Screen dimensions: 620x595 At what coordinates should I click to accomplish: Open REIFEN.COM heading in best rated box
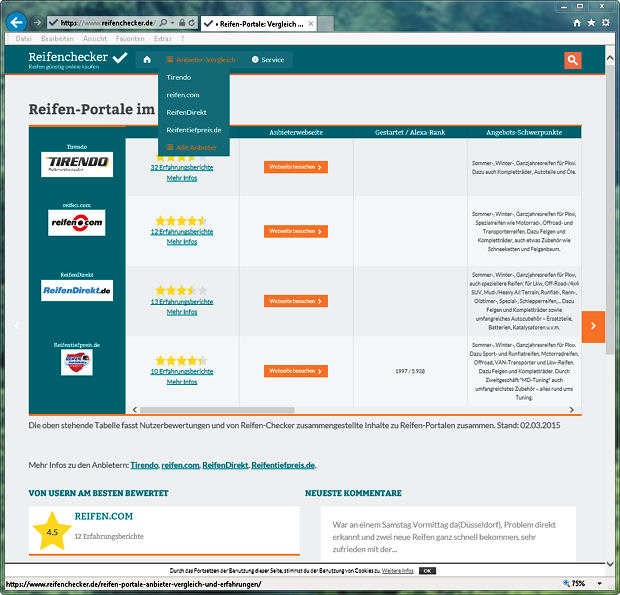click(104, 516)
